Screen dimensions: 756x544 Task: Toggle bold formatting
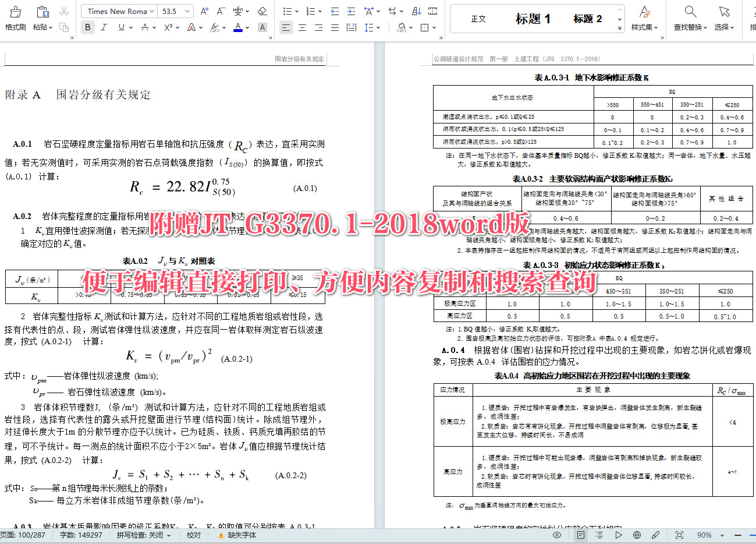[87, 27]
